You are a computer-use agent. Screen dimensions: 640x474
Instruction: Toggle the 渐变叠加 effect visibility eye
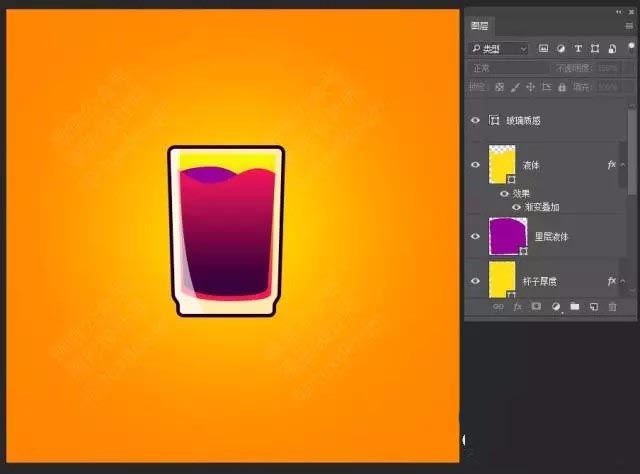pos(516,207)
